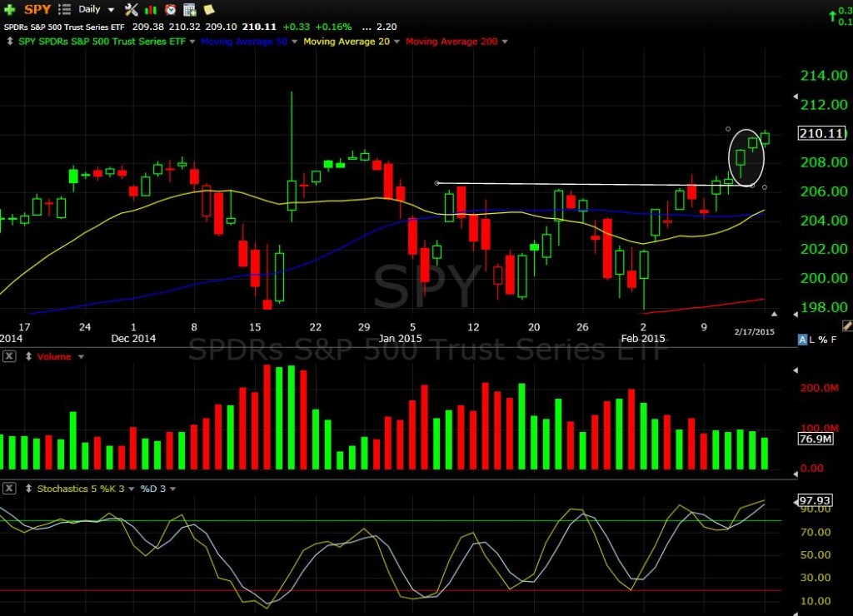Click the 210.11 current price box
The width and height of the screenshot is (853, 616).
821,133
